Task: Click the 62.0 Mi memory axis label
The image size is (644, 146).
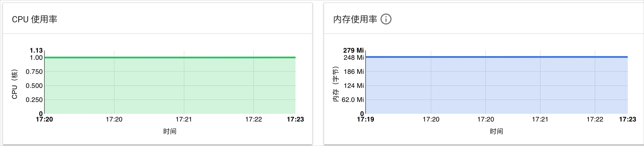Action: (353, 100)
